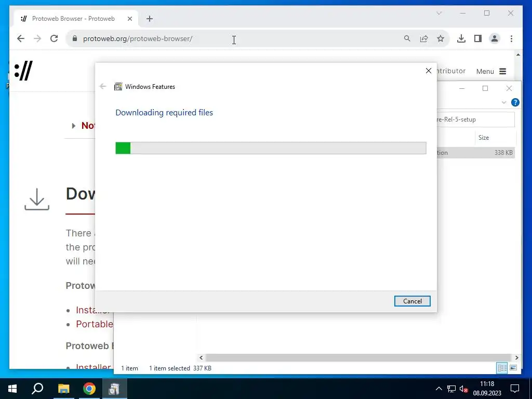Click the muted volume tray icon
Image resolution: width=532 pixels, height=399 pixels.
[463, 389]
